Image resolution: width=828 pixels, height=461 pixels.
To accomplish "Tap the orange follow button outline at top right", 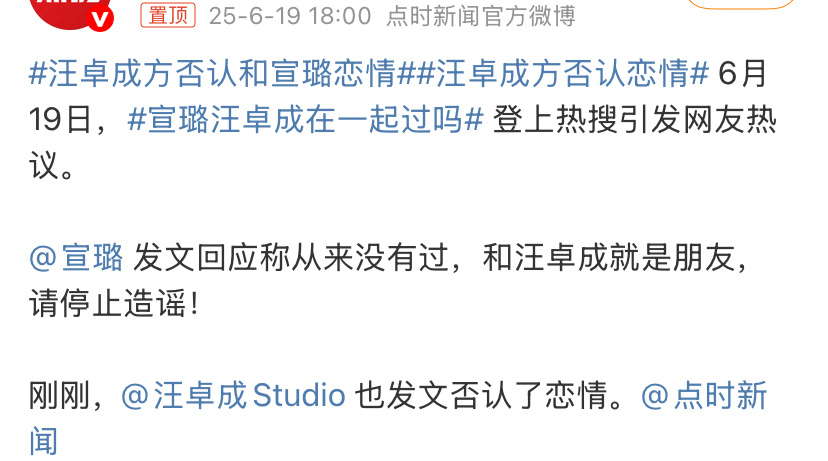I will tap(741, 4).
